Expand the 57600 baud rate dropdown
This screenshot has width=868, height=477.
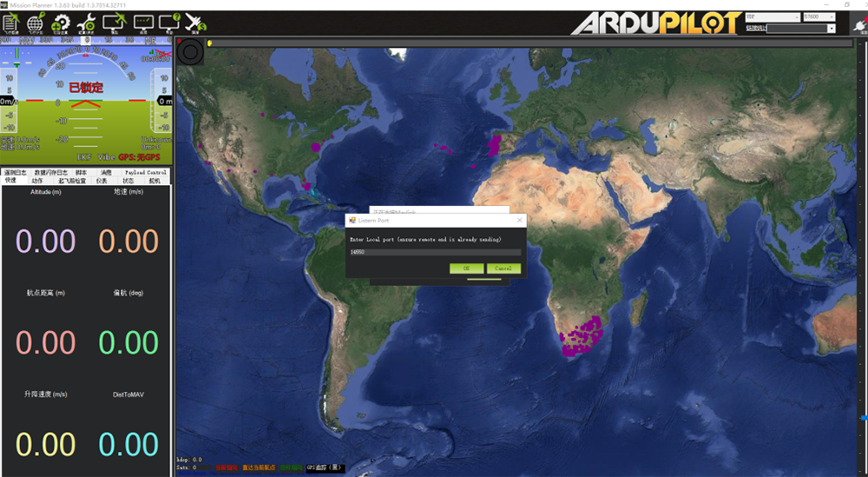tap(819, 17)
